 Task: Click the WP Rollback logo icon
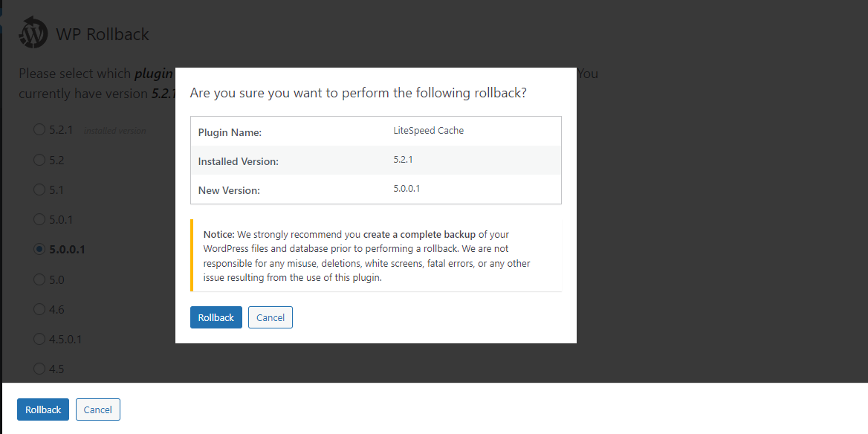pyautogui.click(x=33, y=33)
